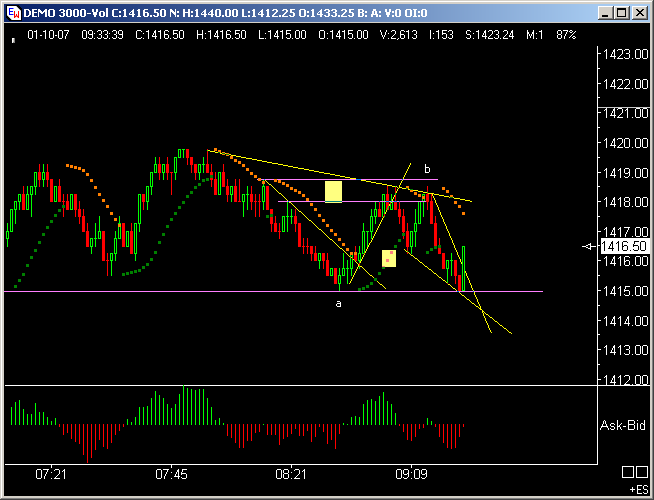654x500 pixels.
Task: Click the 1416.50 current price marker
Action: point(624,246)
